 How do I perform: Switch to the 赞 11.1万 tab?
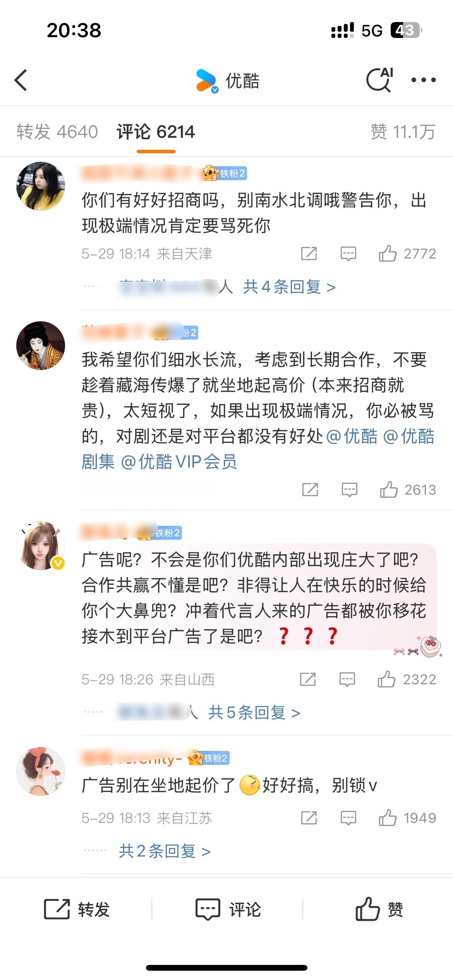point(403,132)
